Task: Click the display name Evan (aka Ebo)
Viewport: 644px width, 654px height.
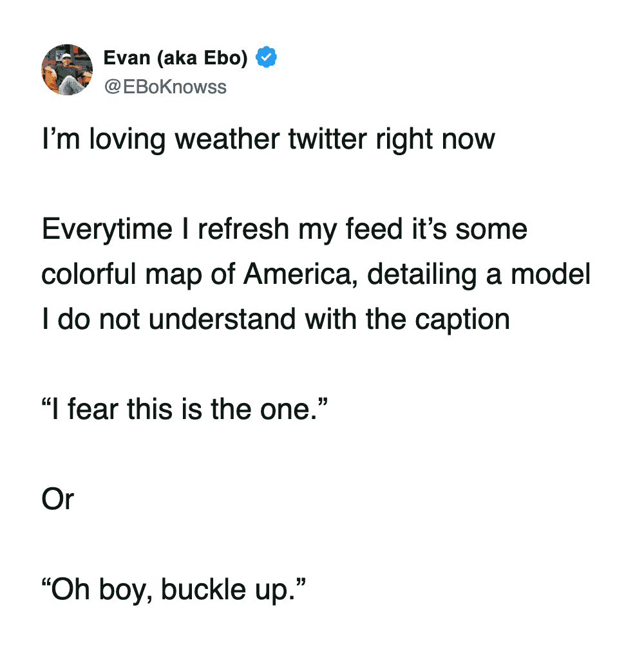Action: tap(175, 59)
